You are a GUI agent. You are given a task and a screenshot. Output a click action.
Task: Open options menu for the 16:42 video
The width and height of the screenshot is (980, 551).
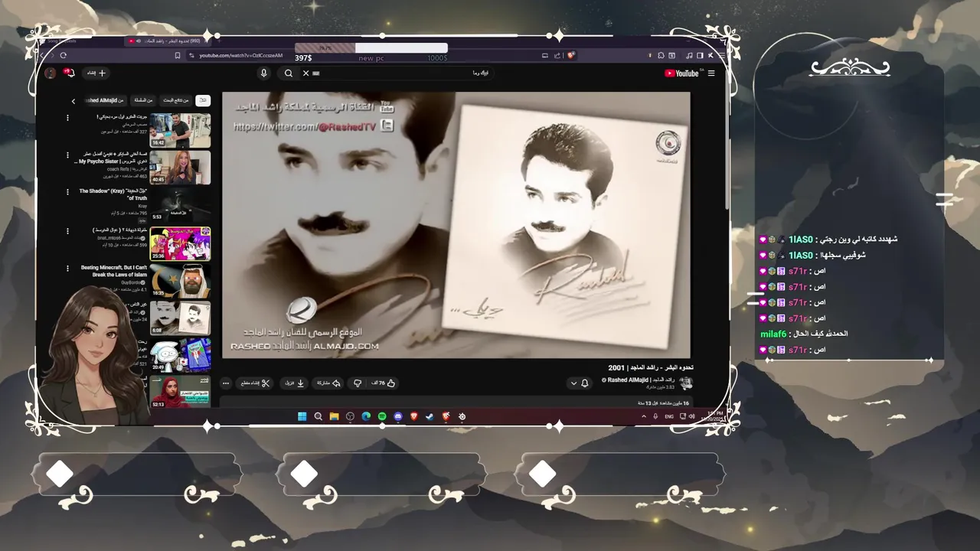[67, 118]
